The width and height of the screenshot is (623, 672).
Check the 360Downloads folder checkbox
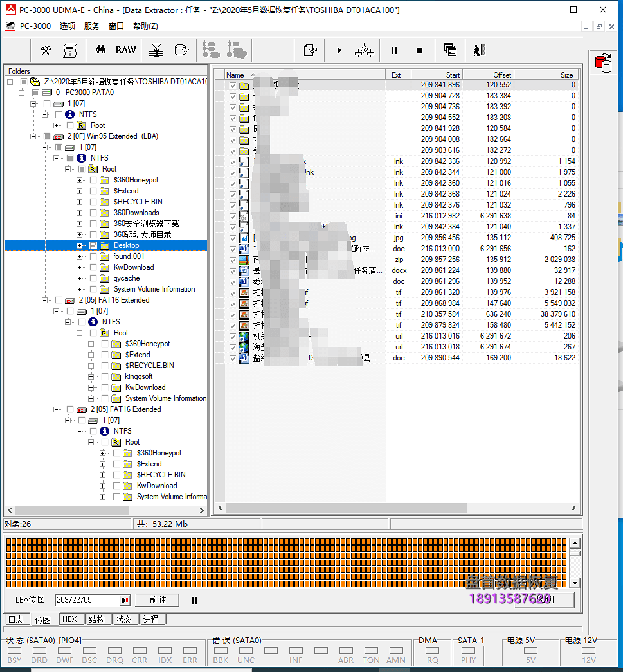(x=93, y=213)
